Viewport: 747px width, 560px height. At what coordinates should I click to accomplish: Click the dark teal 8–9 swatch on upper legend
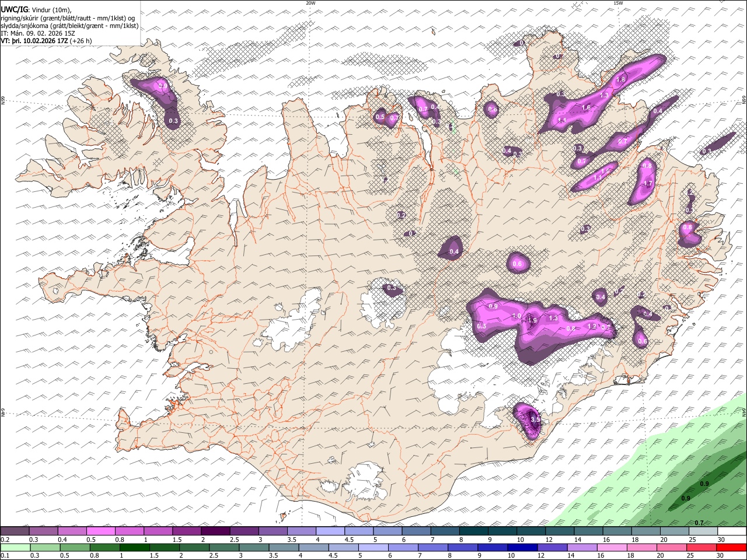[x=474, y=531]
